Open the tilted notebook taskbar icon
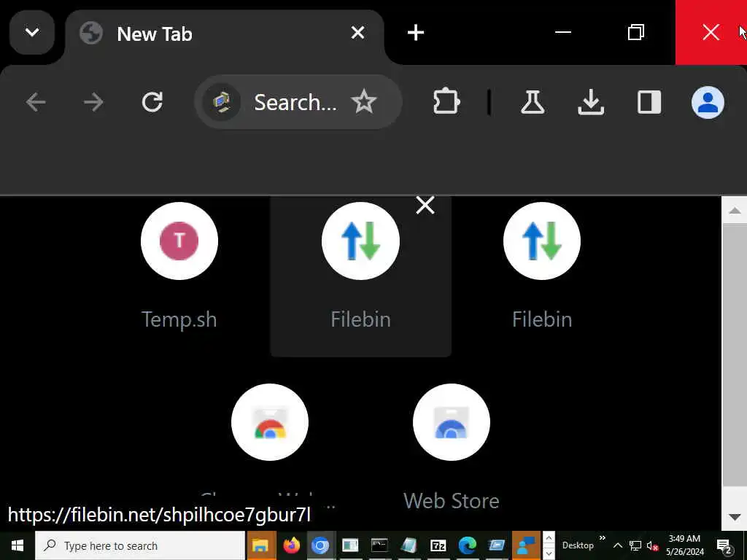This screenshot has height=560, width=747. tap(409, 545)
